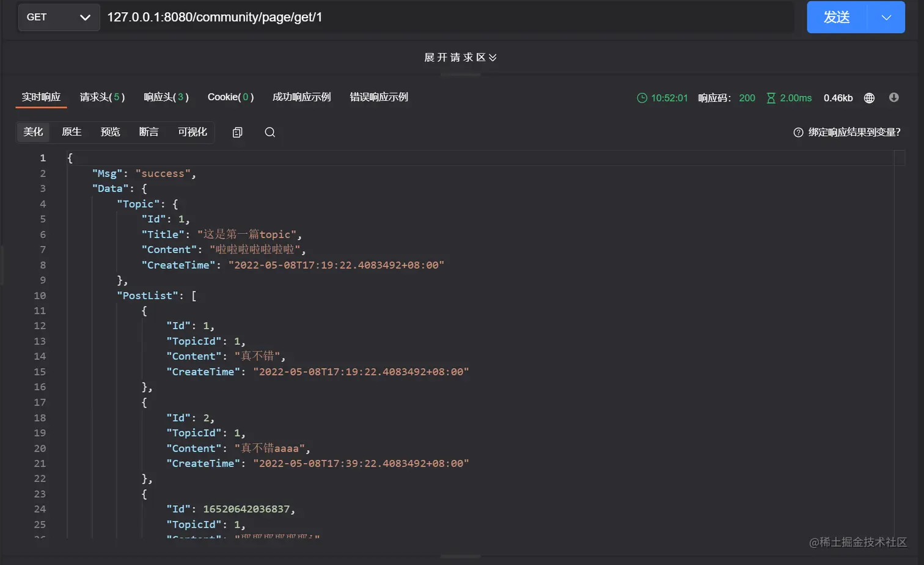
Task: Open the 可视化 visualization view
Action: coord(193,132)
